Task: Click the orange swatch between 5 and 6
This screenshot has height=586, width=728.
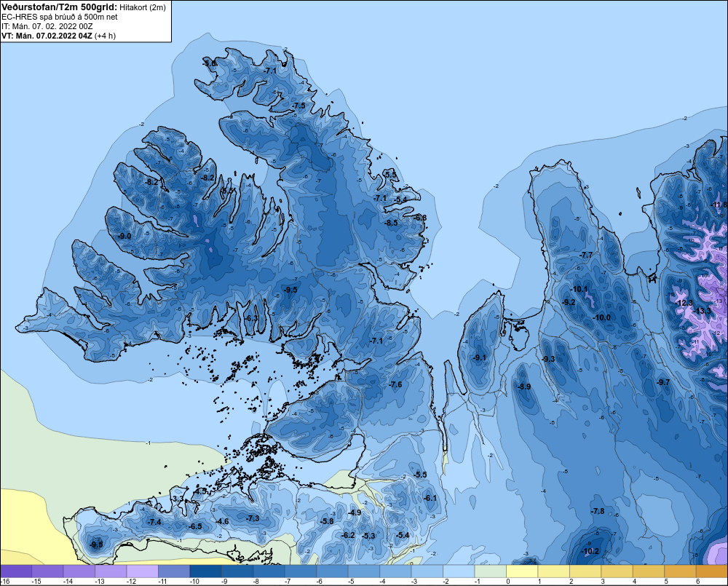Action: tap(680, 571)
